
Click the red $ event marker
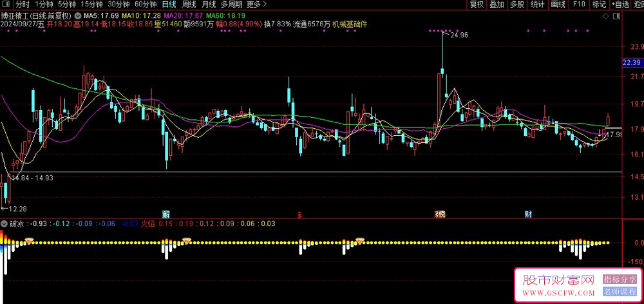tap(300, 214)
